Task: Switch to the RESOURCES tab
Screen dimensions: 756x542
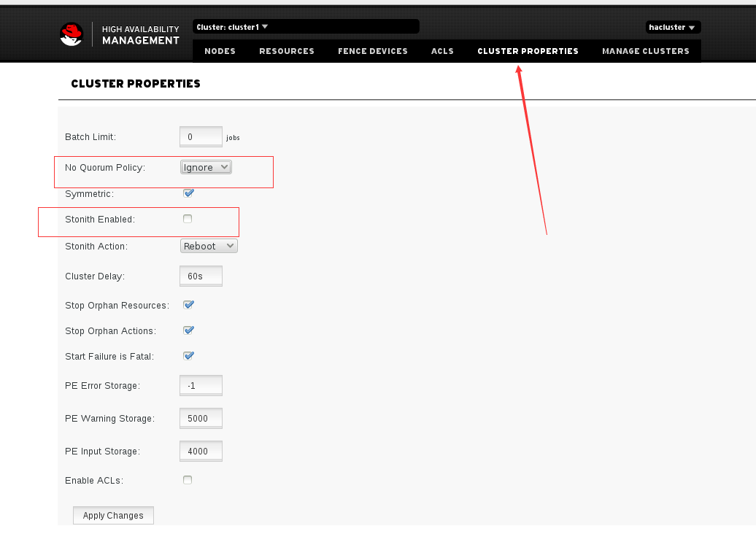Action: [286, 51]
